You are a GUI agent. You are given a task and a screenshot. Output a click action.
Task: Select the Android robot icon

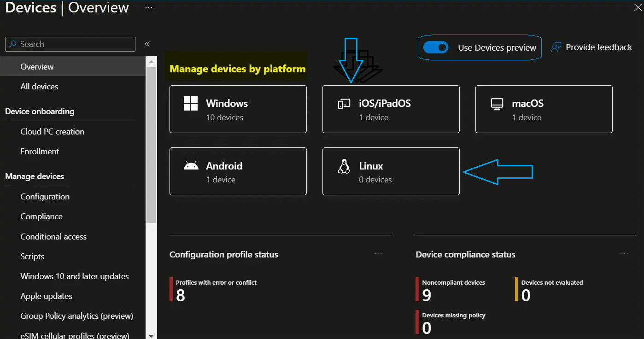191,166
